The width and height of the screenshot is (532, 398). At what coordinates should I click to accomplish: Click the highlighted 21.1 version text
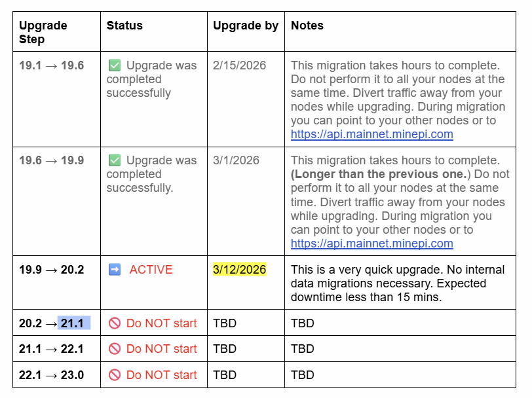click(72, 323)
